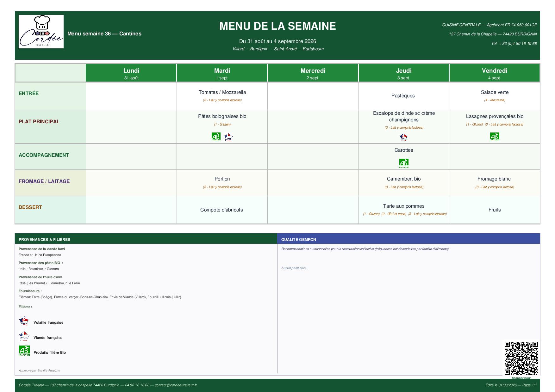Click the Moutarde allergen note under Salade verte
The height and width of the screenshot is (392, 555).
pyautogui.click(x=495, y=100)
